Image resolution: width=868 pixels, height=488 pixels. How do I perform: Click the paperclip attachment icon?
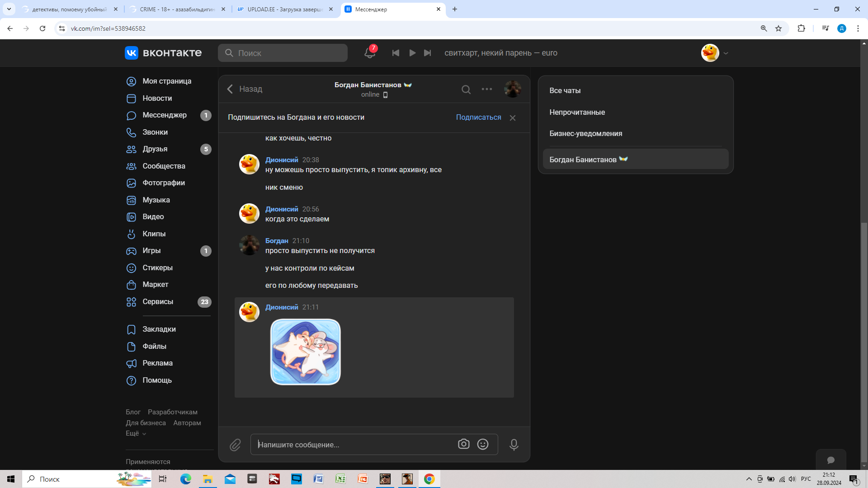[235, 445]
